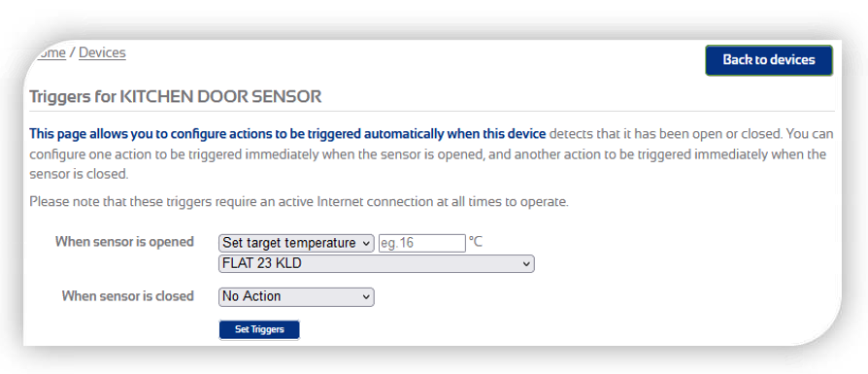
Task: Click the chevron arrow on No Action selector
Action: coord(366,297)
